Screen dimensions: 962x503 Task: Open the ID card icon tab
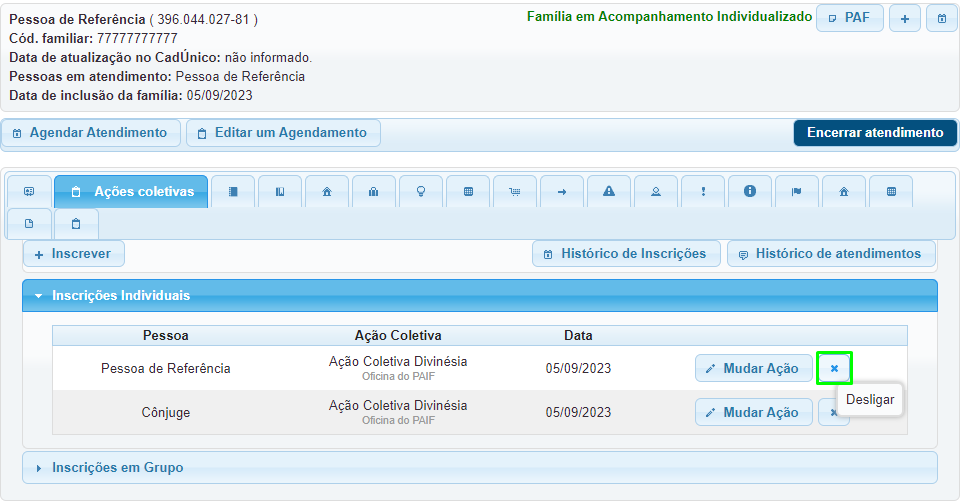pos(29,192)
